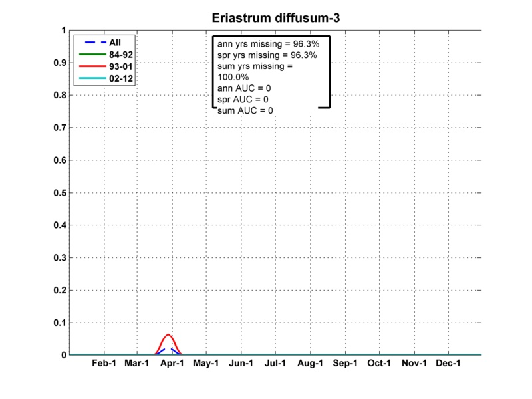Select the cyan 02-12 legend line sample
This screenshot has height=399, width=532.
coord(88,78)
